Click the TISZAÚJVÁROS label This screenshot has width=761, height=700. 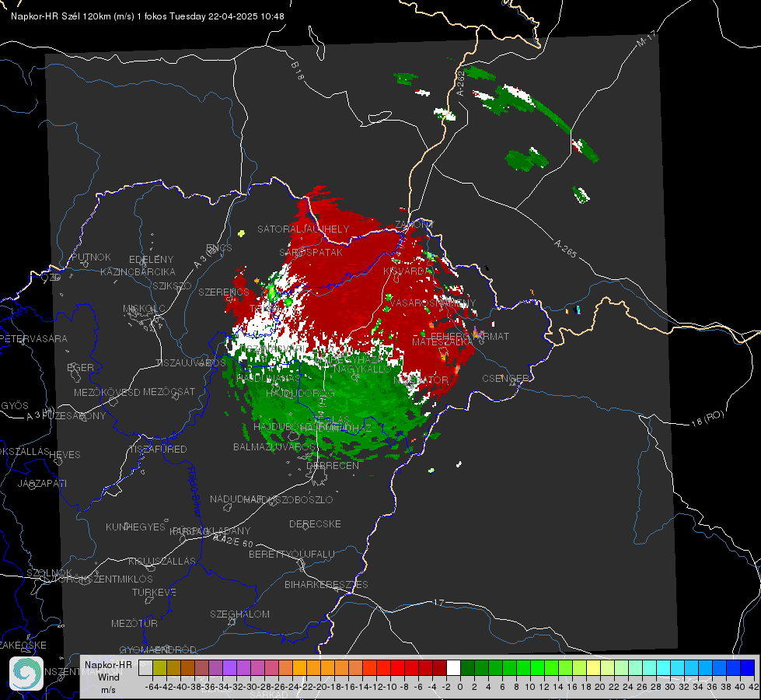click(190, 363)
